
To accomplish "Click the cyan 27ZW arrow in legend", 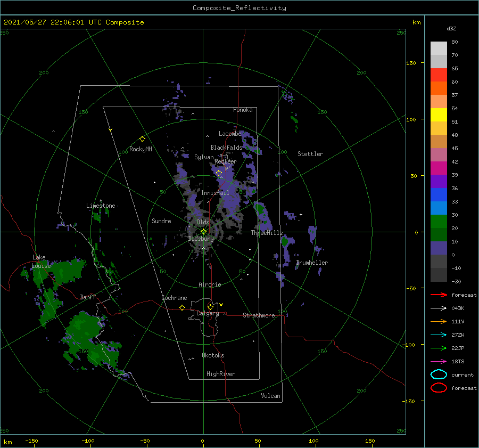I will [x=439, y=335].
